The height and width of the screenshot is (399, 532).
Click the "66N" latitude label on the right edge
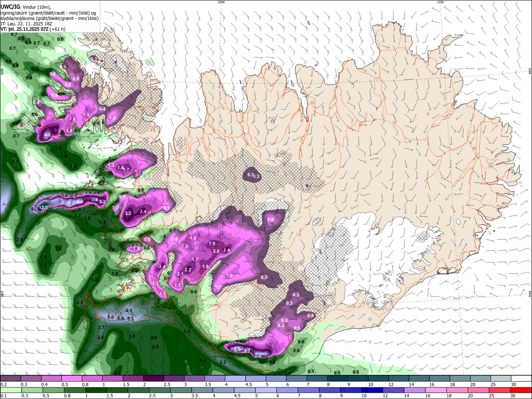pos(530,71)
